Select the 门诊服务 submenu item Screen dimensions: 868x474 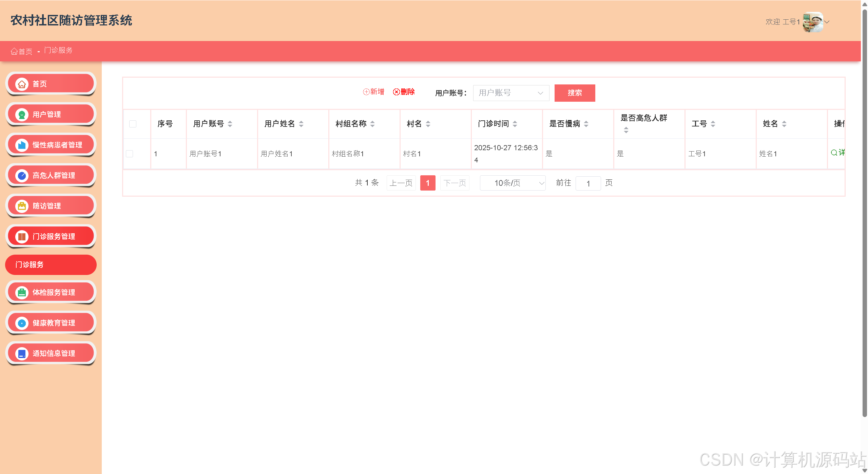[x=51, y=264]
